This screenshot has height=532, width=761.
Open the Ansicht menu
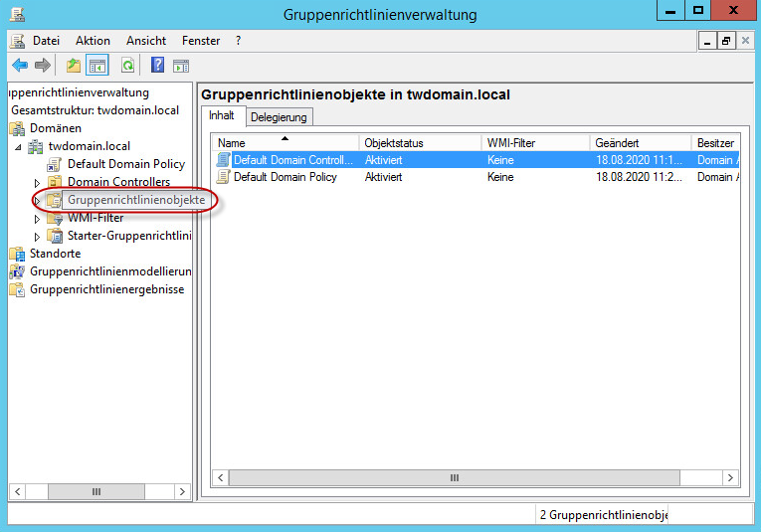click(x=146, y=41)
